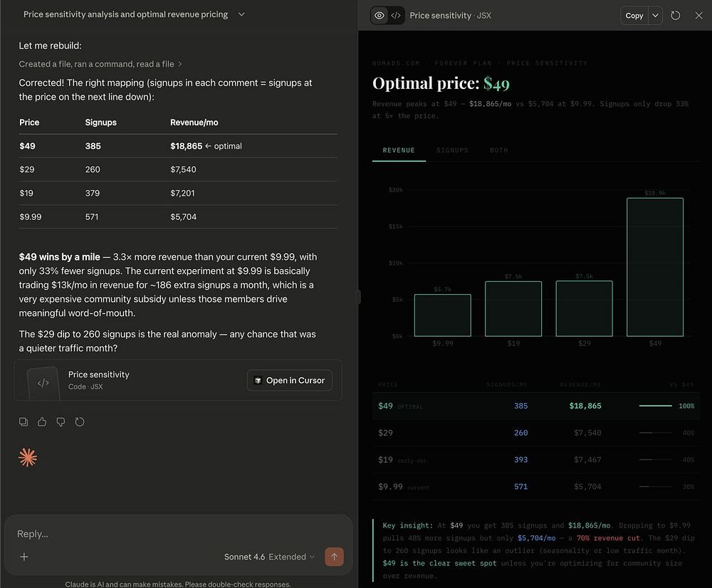Switch artifact to preview eye view
This screenshot has width=712, height=588.
pyautogui.click(x=379, y=15)
